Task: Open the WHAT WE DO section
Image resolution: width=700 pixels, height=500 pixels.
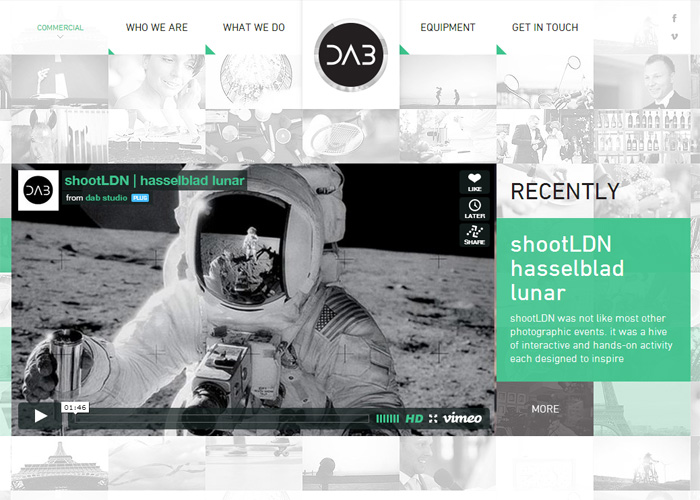Action: click(x=254, y=28)
